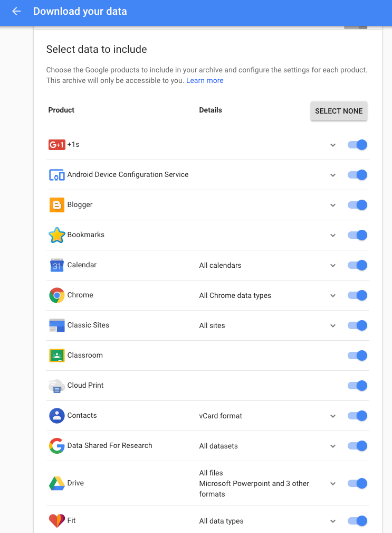Expand Classic Sites chevron
The image size is (392, 533).
333,325
